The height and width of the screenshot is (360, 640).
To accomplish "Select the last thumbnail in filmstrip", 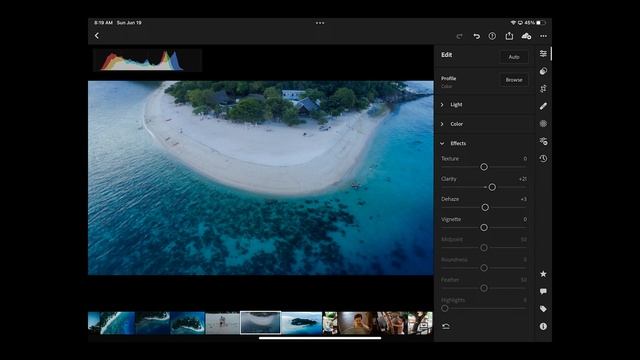I will [x=420, y=323].
